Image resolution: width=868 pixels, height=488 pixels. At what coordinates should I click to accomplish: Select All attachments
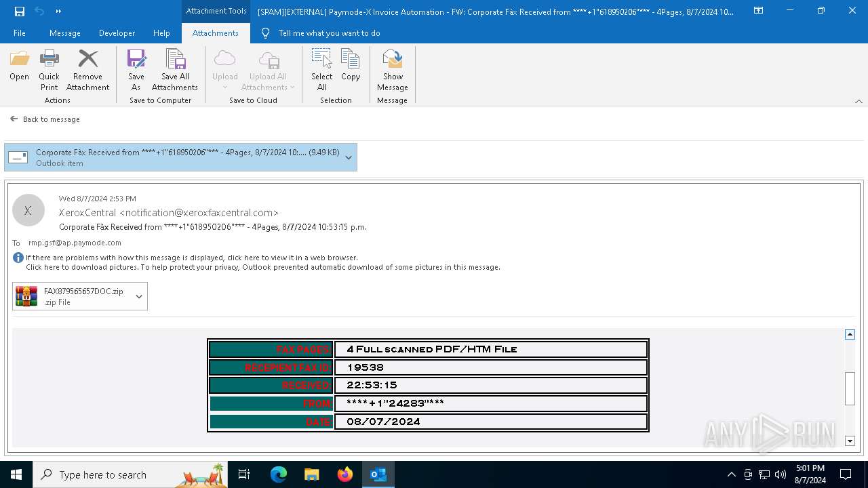pyautogui.click(x=321, y=70)
